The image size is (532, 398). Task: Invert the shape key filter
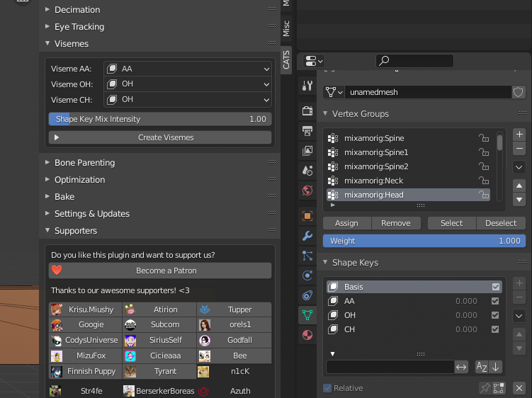pyautogui.click(x=461, y=367)
